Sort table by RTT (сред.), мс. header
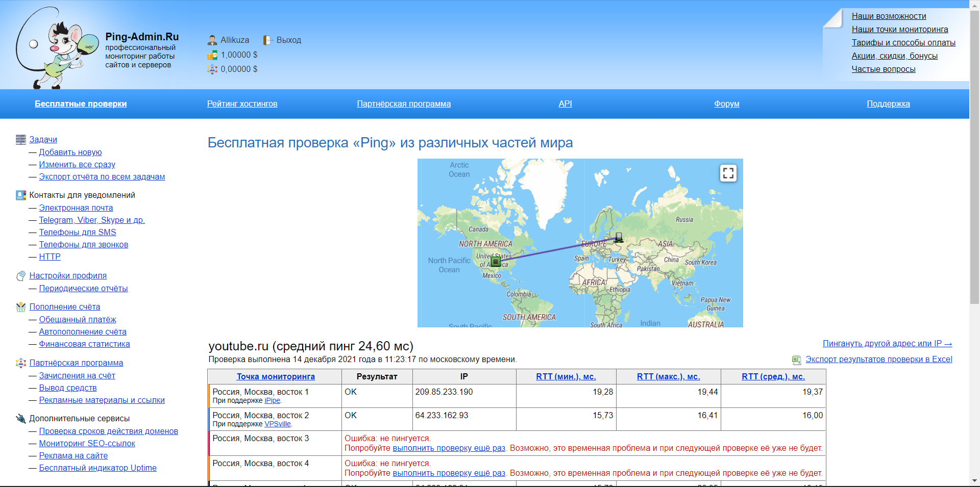This screenshot has height=487, width=980. pos(773,377)
